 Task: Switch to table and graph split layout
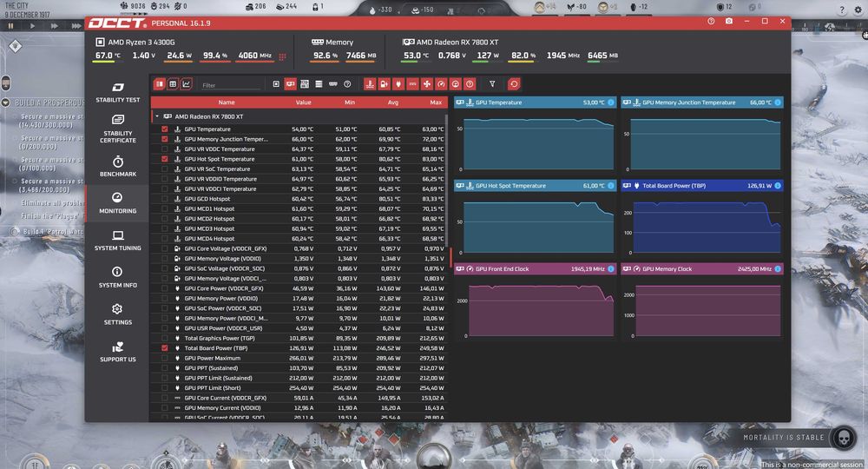[160, 84]
